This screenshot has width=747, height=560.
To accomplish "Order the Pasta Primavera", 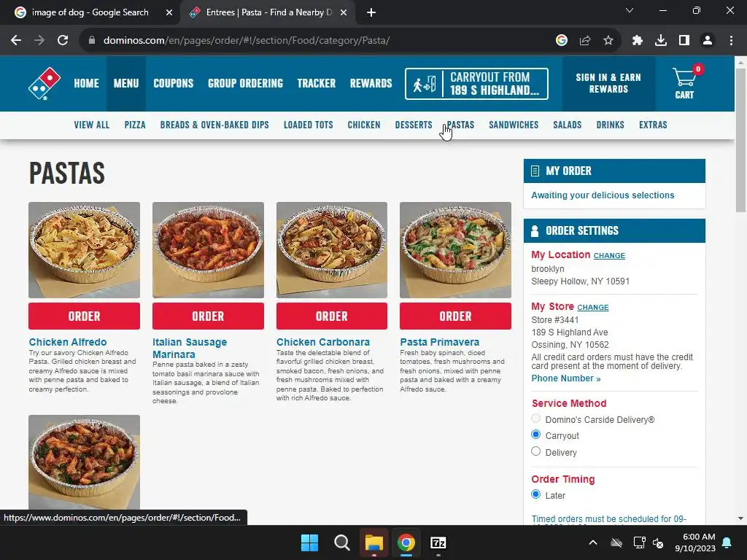I will pos(455,316).
